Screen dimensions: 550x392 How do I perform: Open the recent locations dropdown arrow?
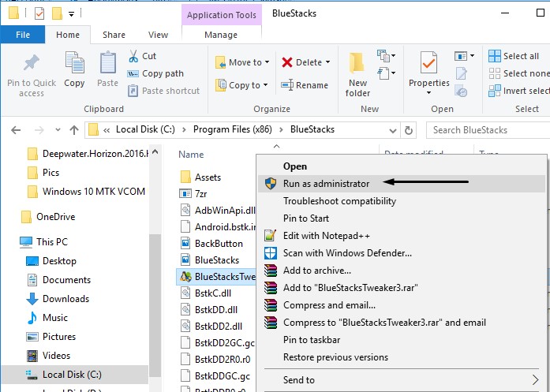(58, 130)
